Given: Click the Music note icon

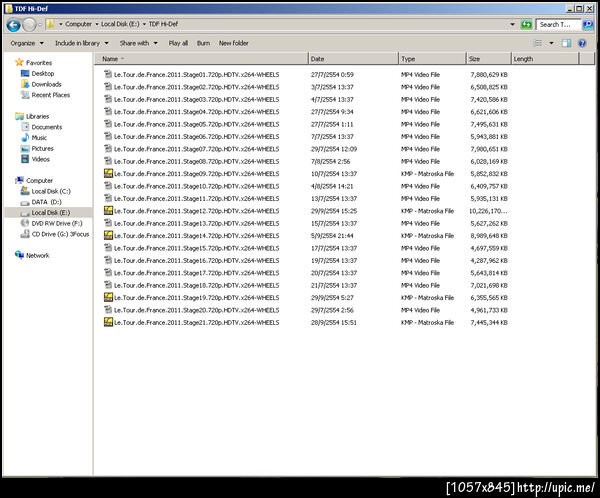Looking at the screenshot, I should [x=25, y=137].
